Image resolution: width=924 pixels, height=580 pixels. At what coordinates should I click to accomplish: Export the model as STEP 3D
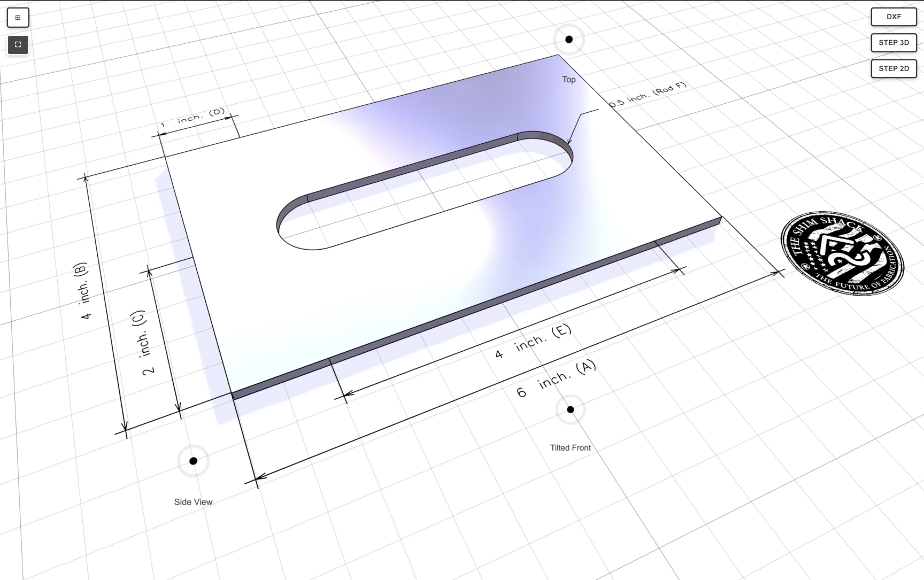893,43
